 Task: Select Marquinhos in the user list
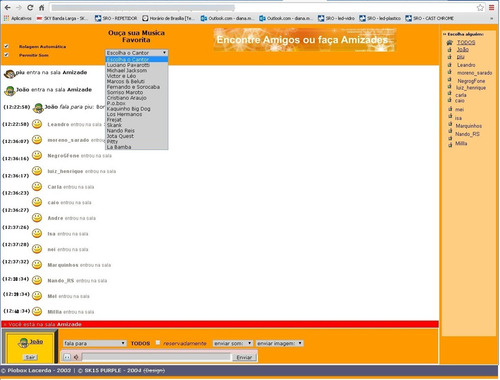(469, 126)
